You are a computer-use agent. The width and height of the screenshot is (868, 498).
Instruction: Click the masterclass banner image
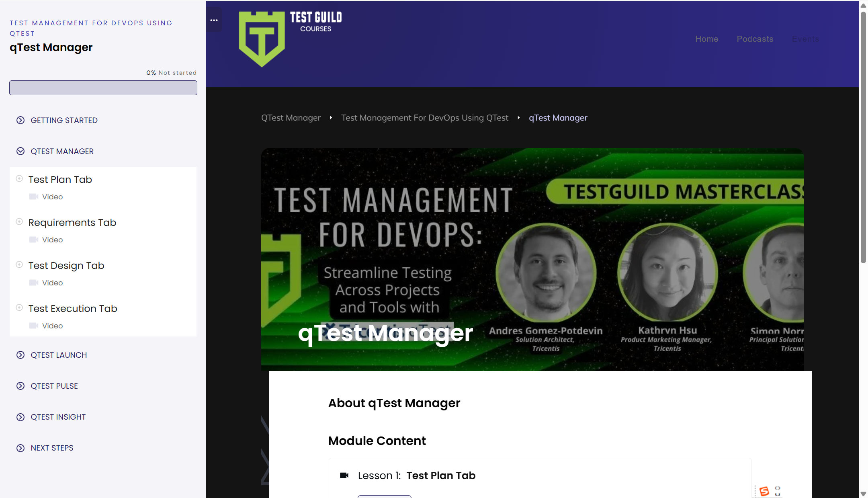(532, 259)
